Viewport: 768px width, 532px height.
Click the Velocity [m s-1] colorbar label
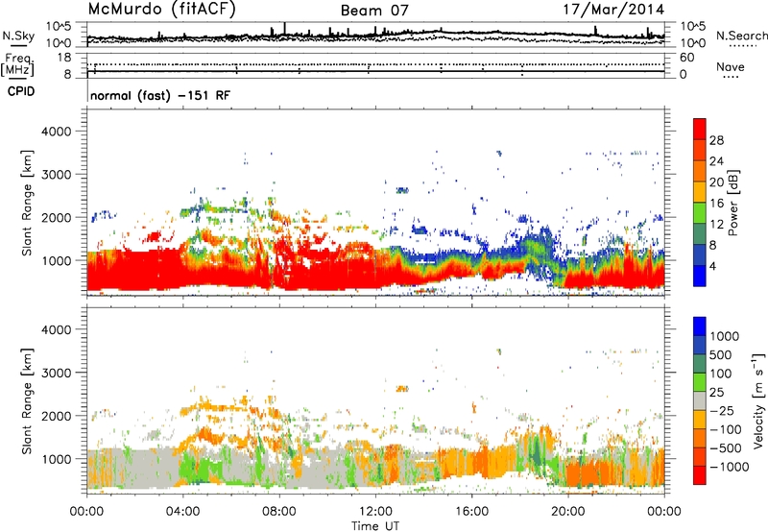[758, 400]
